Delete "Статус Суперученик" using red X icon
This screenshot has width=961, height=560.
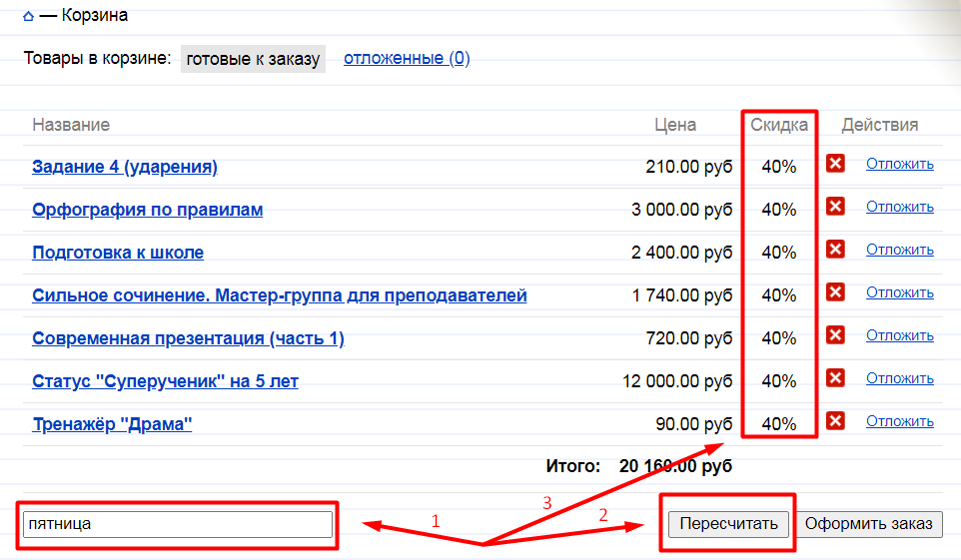pyautogui.click(x=836, y=378)
